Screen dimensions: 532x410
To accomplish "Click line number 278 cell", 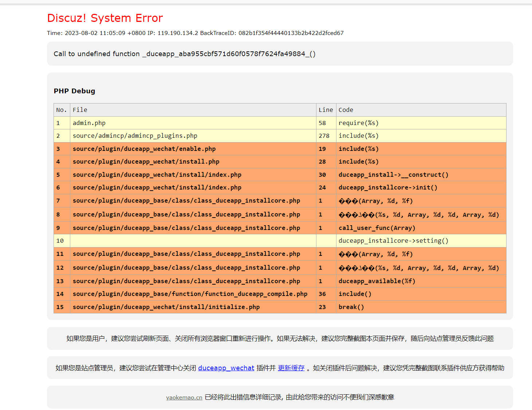I will 326,136.
